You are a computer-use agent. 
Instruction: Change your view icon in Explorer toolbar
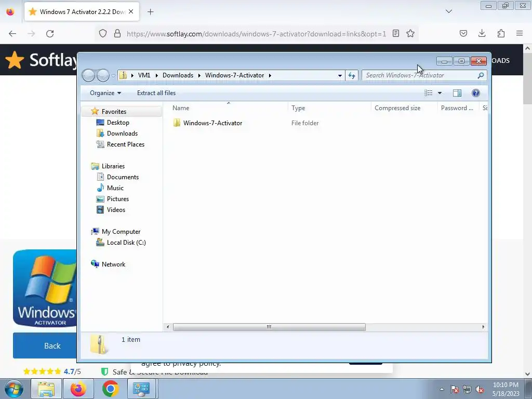point(429,93)
